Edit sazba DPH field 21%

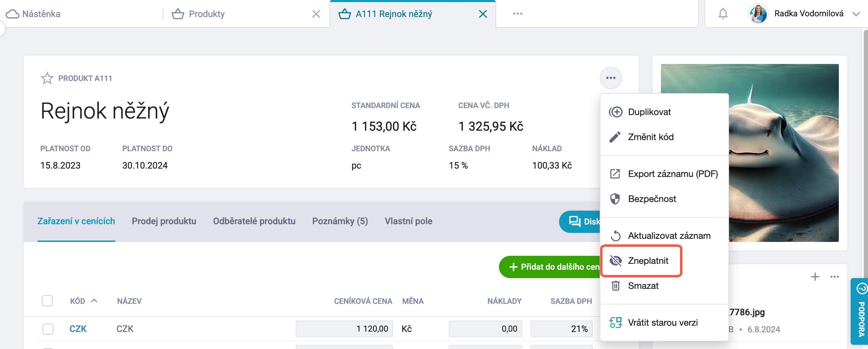562,329
